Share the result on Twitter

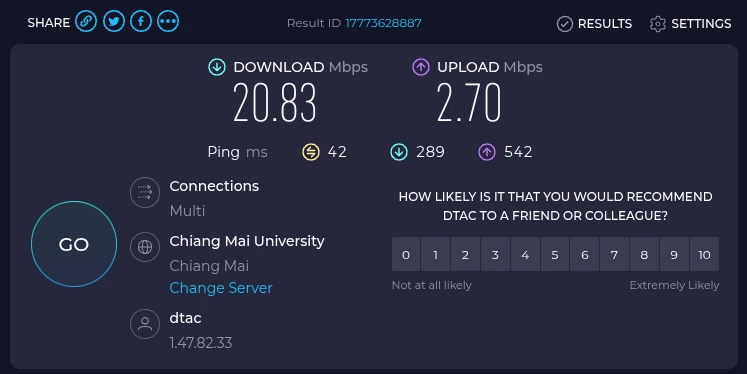tap(113, 22)
